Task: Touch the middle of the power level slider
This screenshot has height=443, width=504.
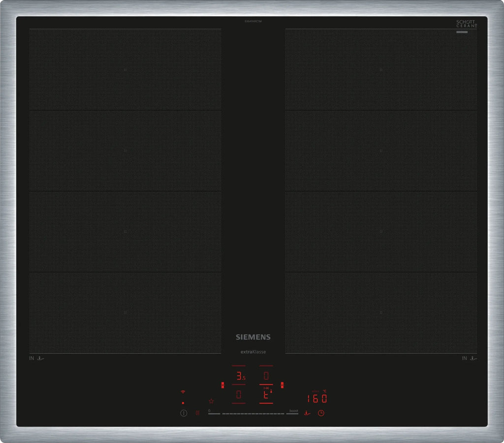Action: click(253, 413)
